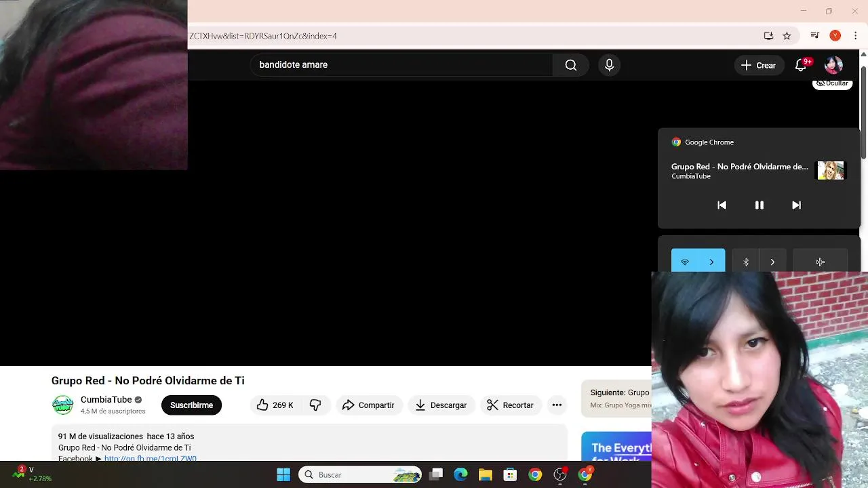Open the YouTube notifications bell

pyautogui.click(x=801, y=65)
